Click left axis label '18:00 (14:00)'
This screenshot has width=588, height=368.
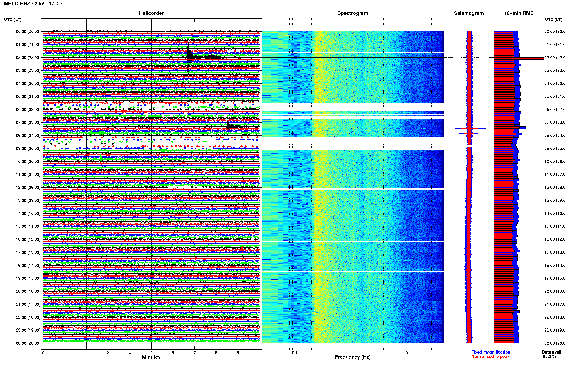[28, 265]
